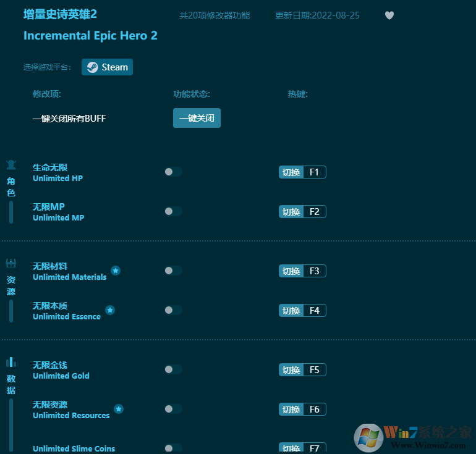Click 切换 hotkey button for F1

(291, 172)
